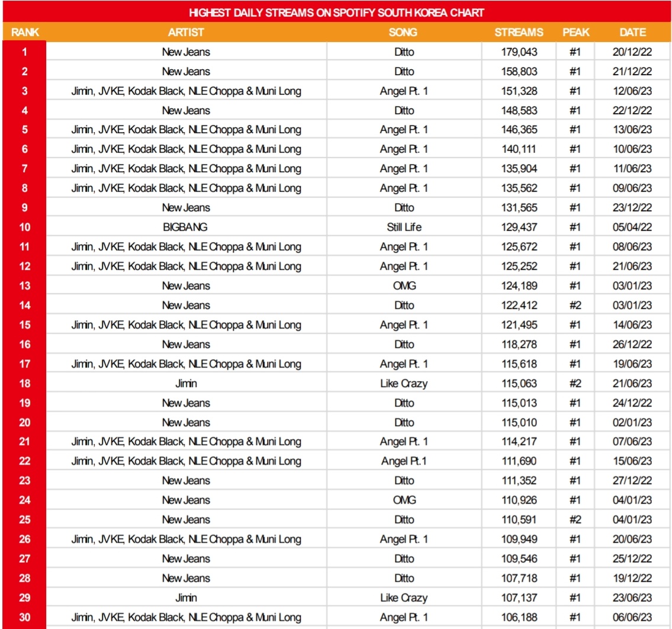Click the stream count 106,188

(519, 617)
